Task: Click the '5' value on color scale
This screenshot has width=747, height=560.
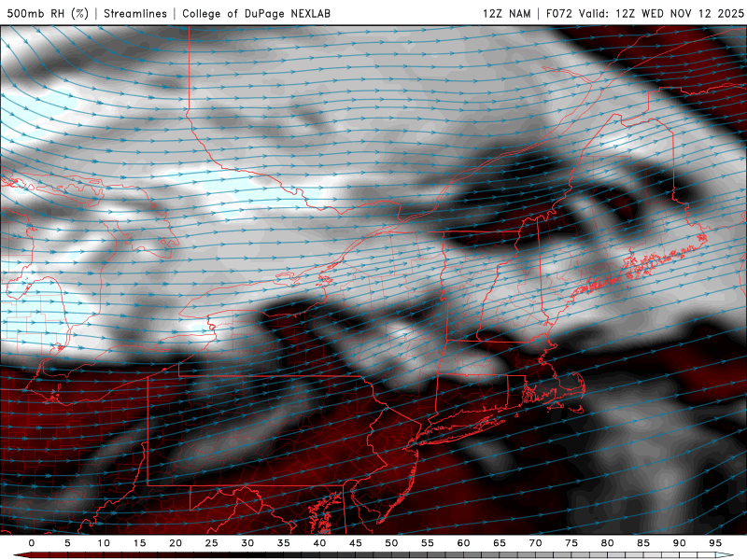Action: 67,543
